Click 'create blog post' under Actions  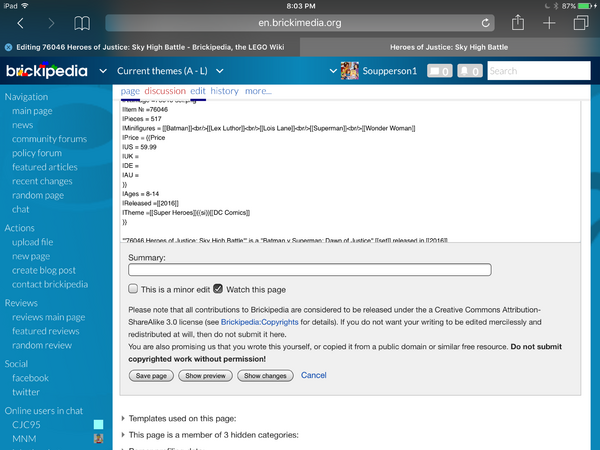point(44,270)
